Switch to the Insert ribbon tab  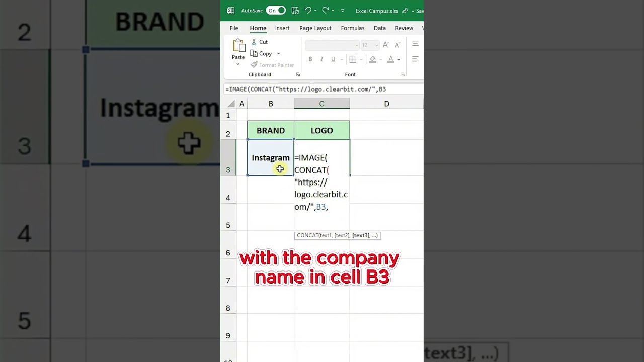click(282, 28)
